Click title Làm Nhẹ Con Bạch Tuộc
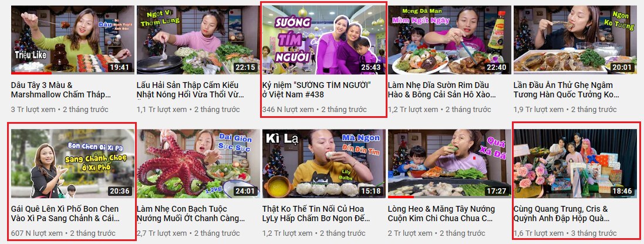The width and height of the screenshot is (644, 244). pos(191,214)
